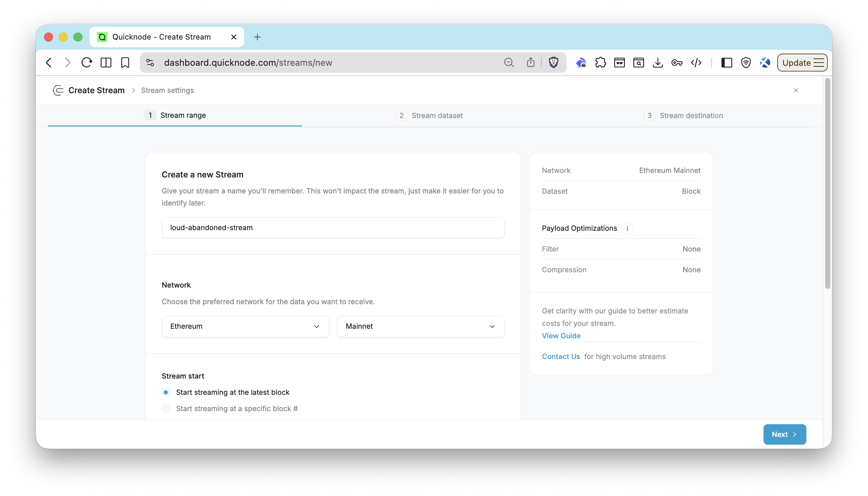The width and height of the screenshot is (868, 496).
Task: Select start streaming at the latest block
Action: click(x=166, y=393)
